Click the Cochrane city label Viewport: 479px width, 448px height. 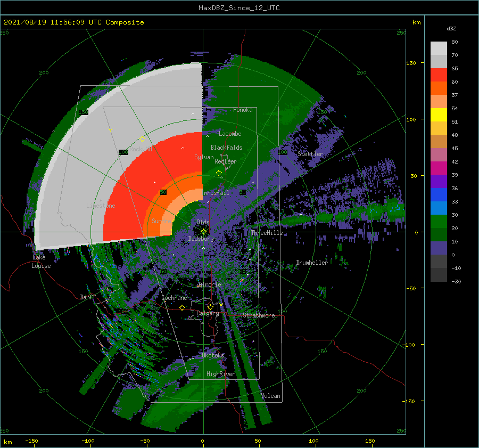tap(174, 298)
